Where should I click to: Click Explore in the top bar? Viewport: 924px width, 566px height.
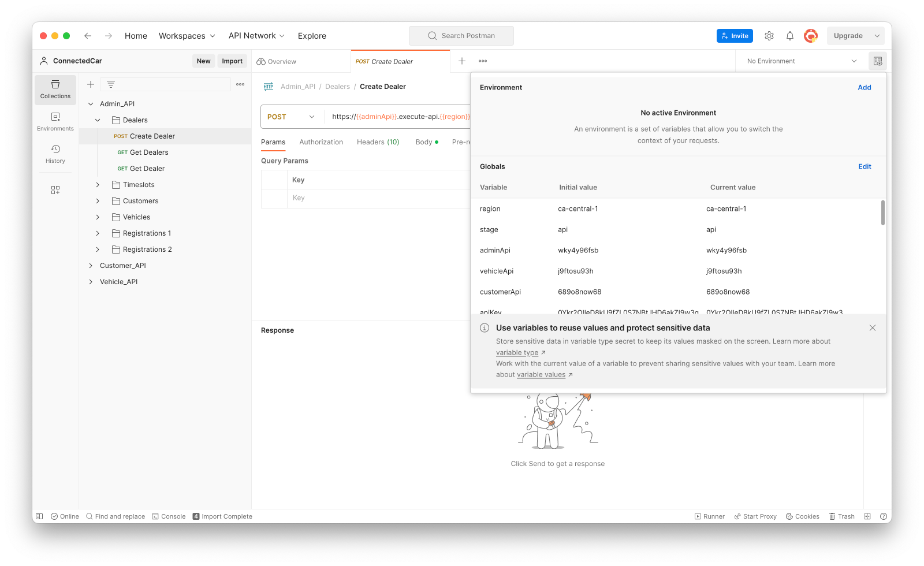point(312,36)
